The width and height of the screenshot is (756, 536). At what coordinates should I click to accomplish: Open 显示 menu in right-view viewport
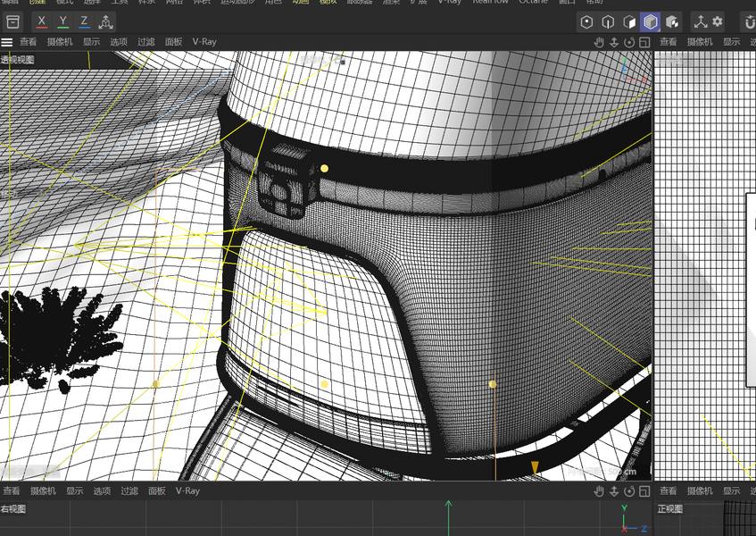(75, 491)
